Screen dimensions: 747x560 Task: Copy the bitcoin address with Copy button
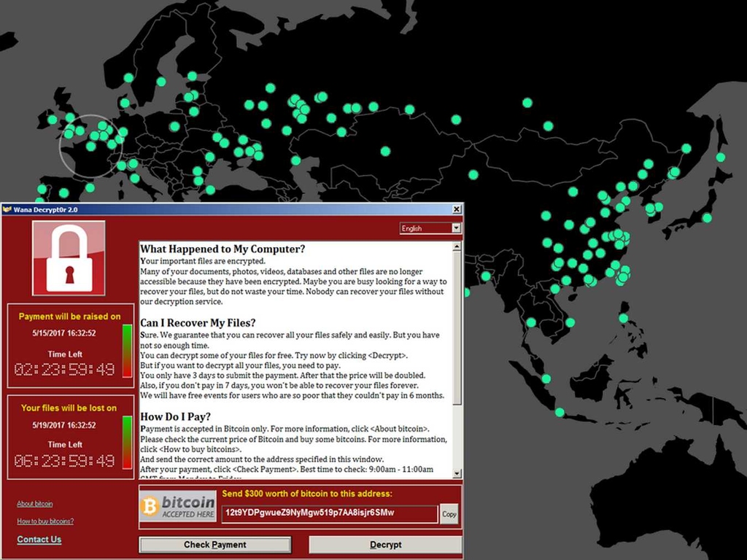[x=449, y=514]
